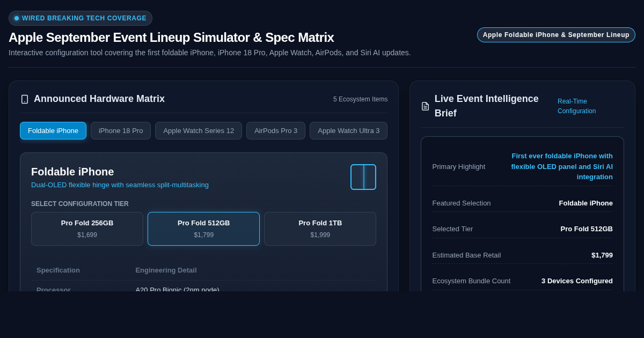Click the Interactive configuration tool subtitle text
The width and height of the screenshot is (644, 338).
click(210, 53)
